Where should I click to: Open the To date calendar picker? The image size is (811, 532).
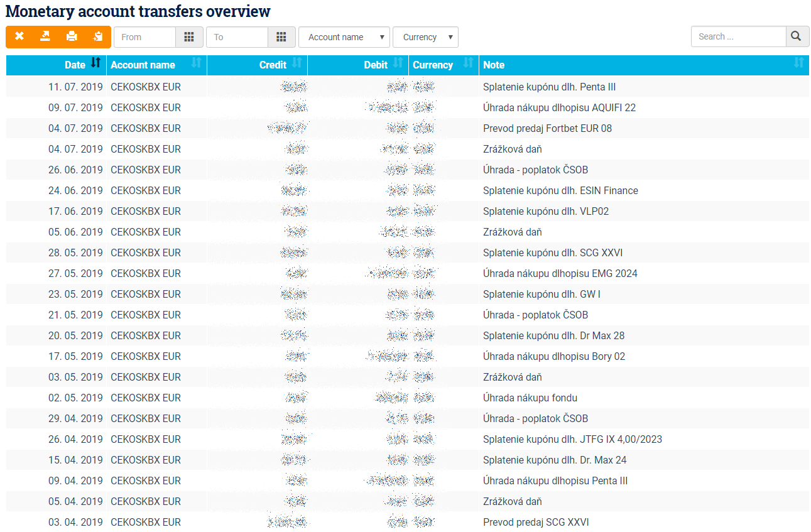click(x=281, y=37)
